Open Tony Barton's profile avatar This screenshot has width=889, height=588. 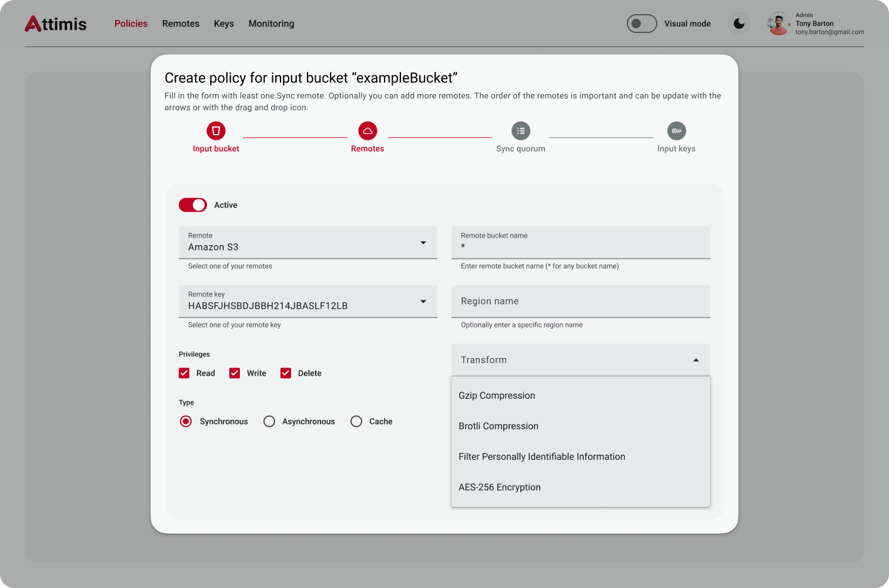[778, 24]
